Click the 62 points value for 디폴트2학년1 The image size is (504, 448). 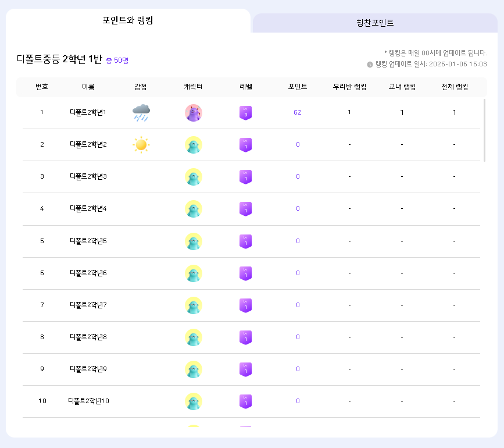[298, 112]
